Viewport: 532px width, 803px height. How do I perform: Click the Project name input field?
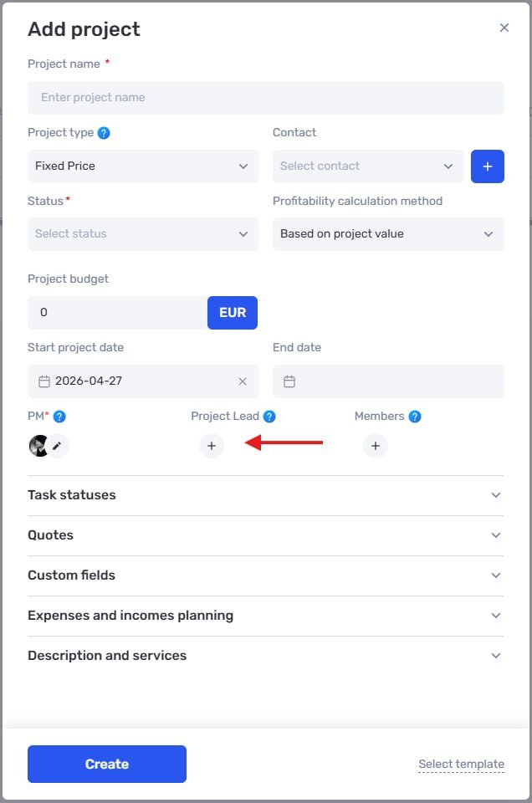[265, 98]
